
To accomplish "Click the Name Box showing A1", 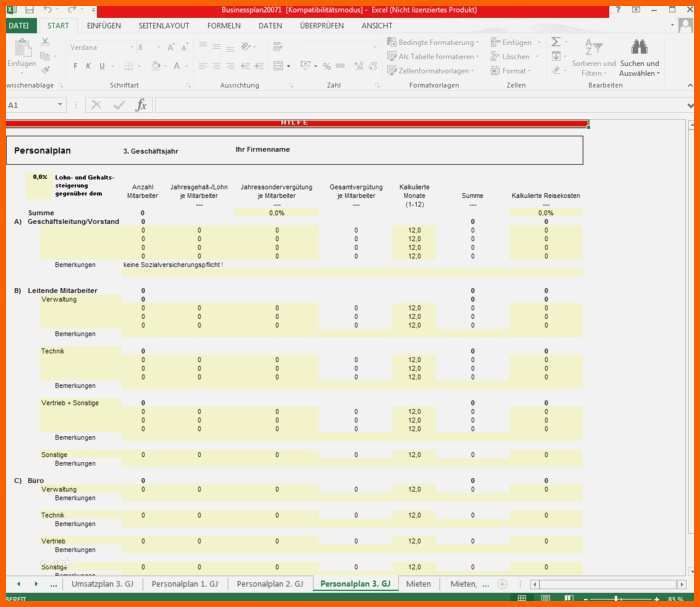I will (30, 105).
